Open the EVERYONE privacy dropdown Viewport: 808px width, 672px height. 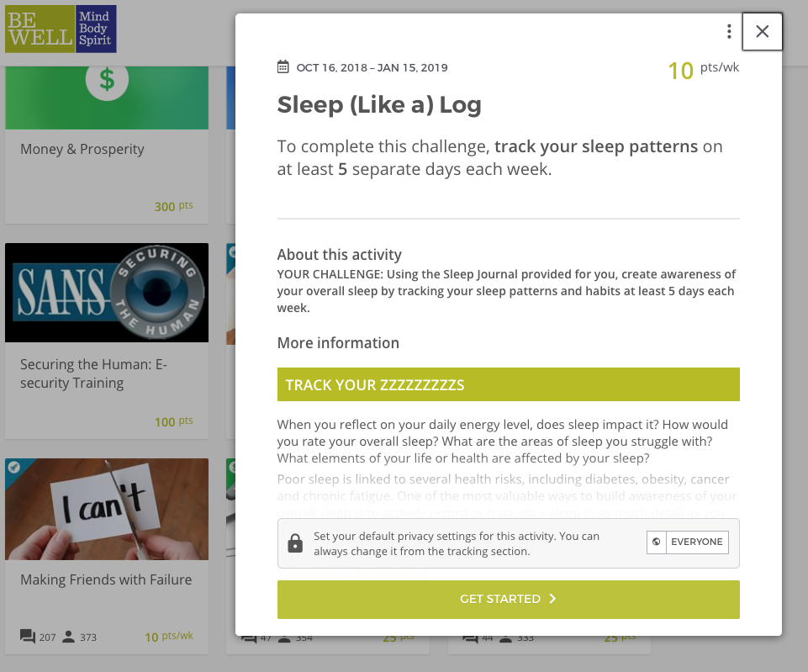(x=688, y=542)
